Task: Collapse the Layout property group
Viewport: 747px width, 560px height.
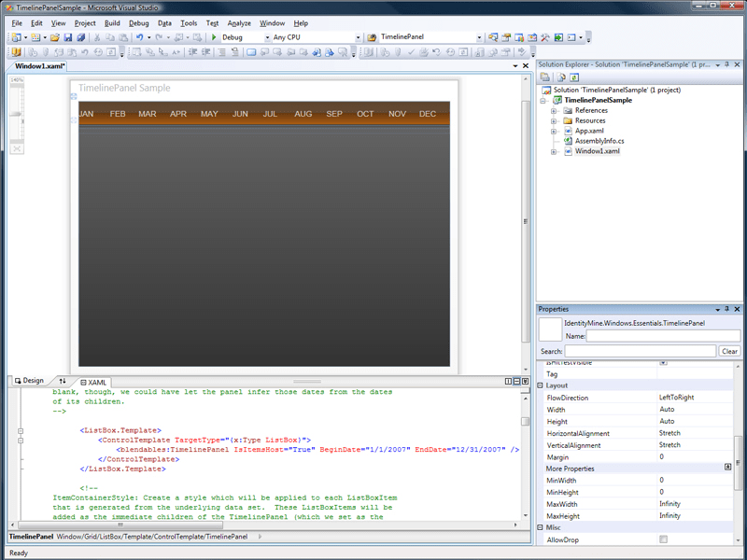Action: pos(541,385)
